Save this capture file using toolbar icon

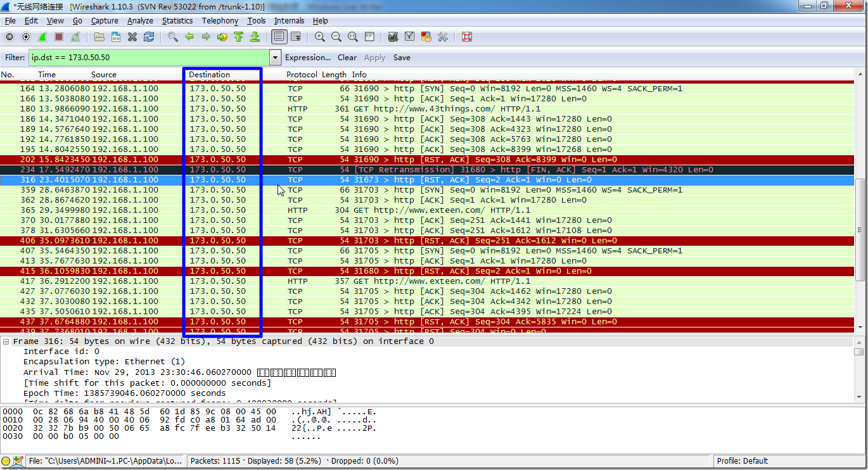click(116, 37)
